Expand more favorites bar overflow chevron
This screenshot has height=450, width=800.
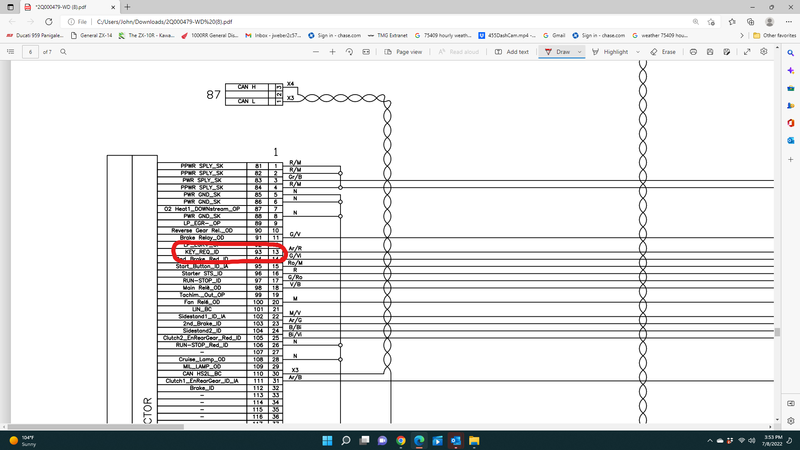coord(741,35)
